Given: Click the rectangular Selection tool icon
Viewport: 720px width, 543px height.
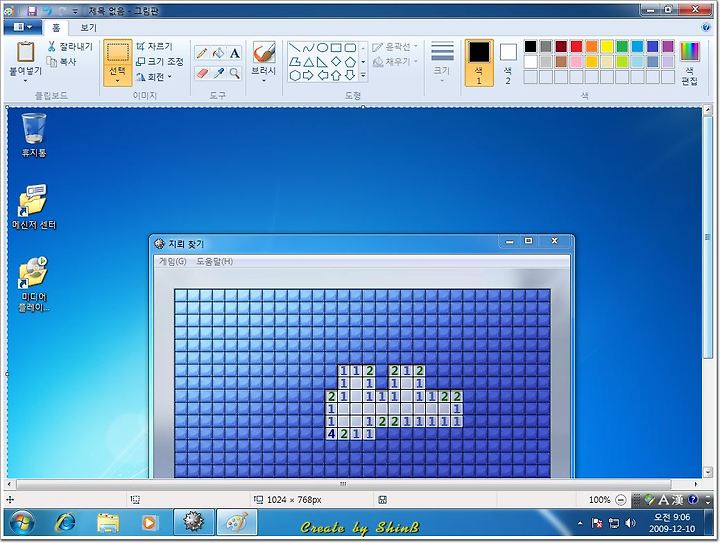Looking at the screenshot, I should coord(118,52).
